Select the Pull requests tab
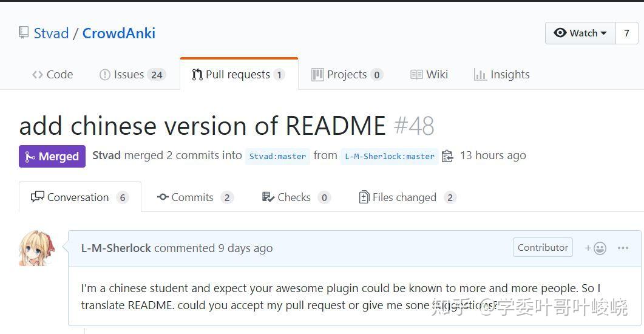644x334 pixels. click(238, 75)
